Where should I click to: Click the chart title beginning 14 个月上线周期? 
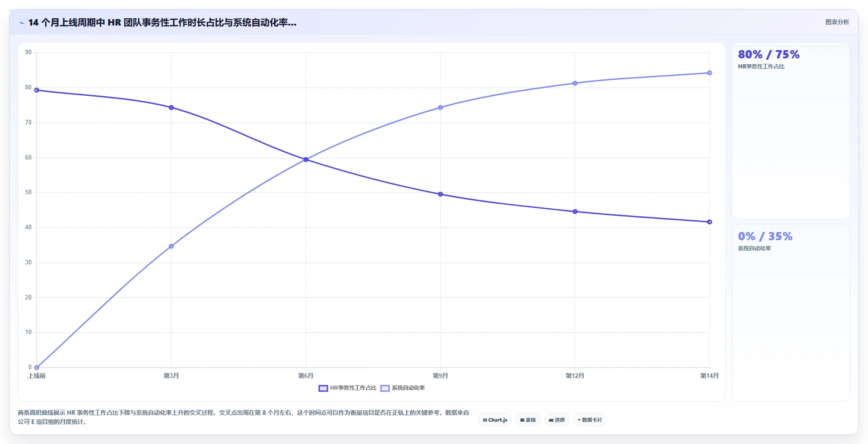pyautogui.click(x=162, y=22)
